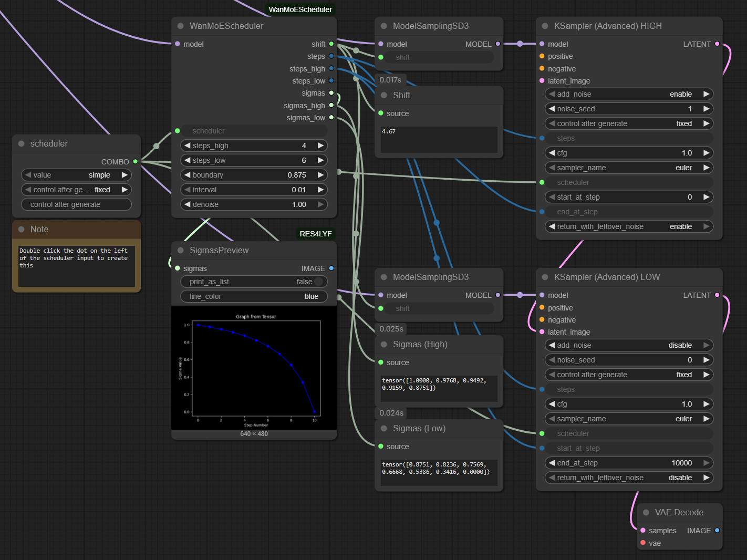Viewport: 747px width, 560px height.
Task: Toggle add_noise enable on KSampler HIGH
Action: [629, 94]
